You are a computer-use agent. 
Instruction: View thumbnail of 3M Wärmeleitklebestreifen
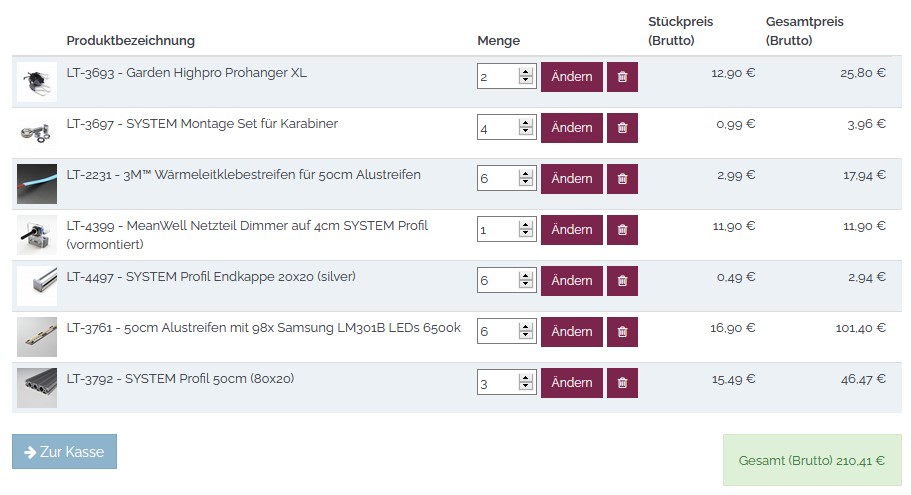[x=37, y=184]
